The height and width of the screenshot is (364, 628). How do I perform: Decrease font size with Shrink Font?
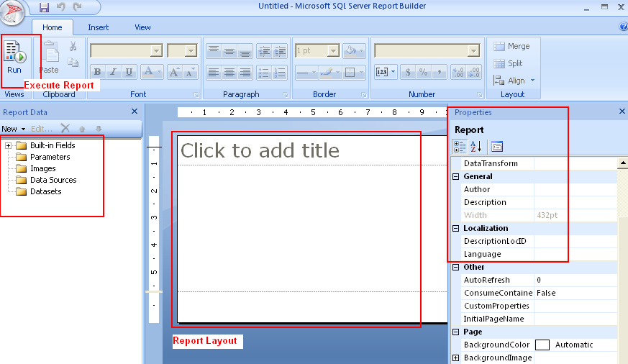pos(190,72)
